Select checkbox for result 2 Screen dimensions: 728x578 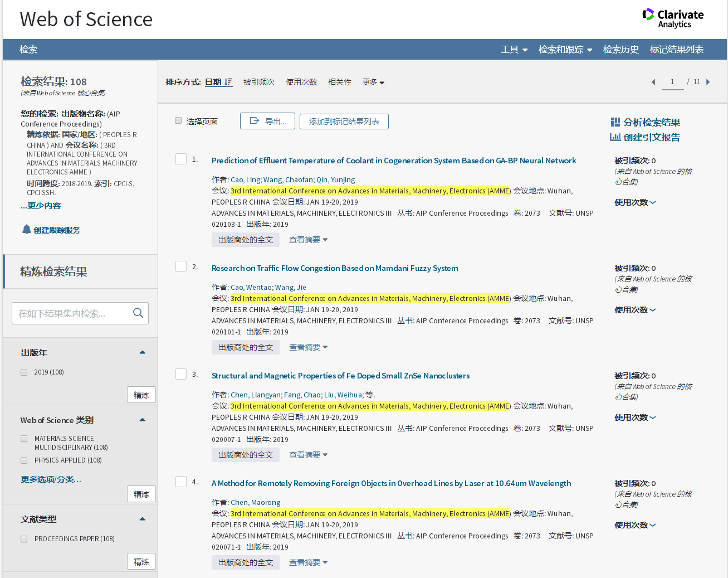tap(181, 266)
